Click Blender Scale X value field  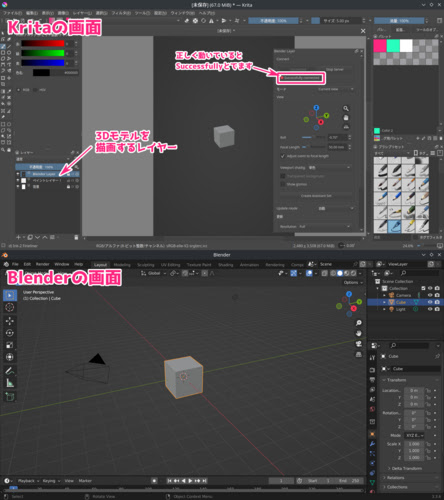414,444
